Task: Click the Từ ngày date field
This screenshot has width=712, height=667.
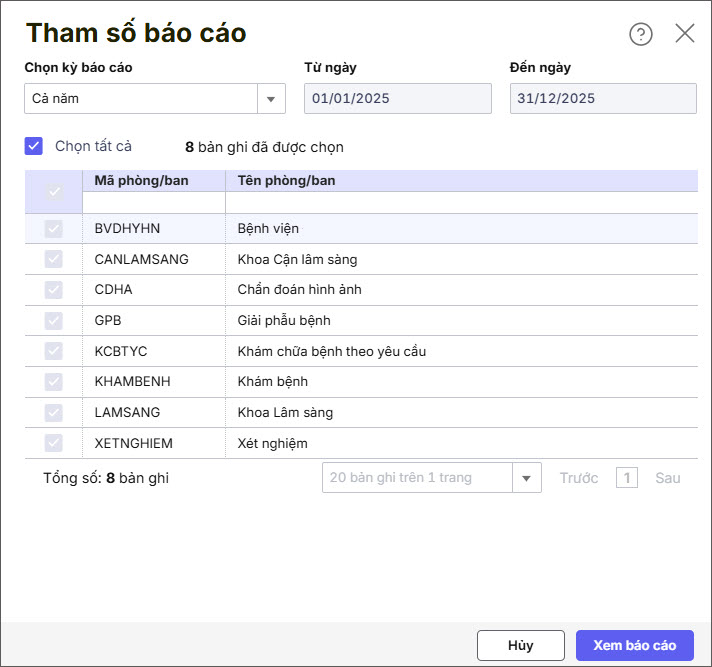Action: [x=398, y=99]
